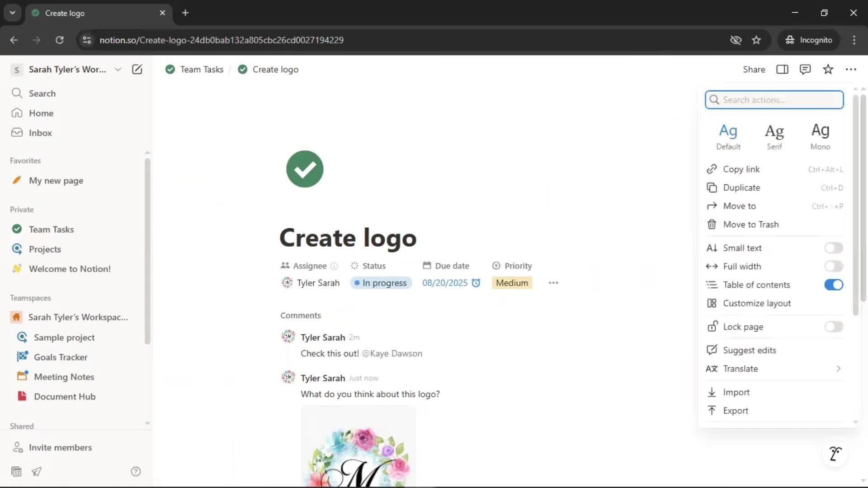Open the floral logo image thumbnail
868x488 pixels.
click(359, 446)
